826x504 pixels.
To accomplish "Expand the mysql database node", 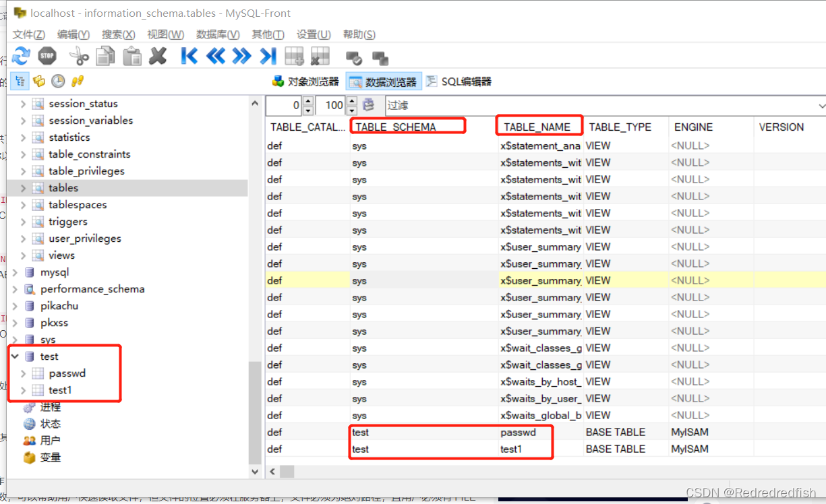I will point(15,272).
